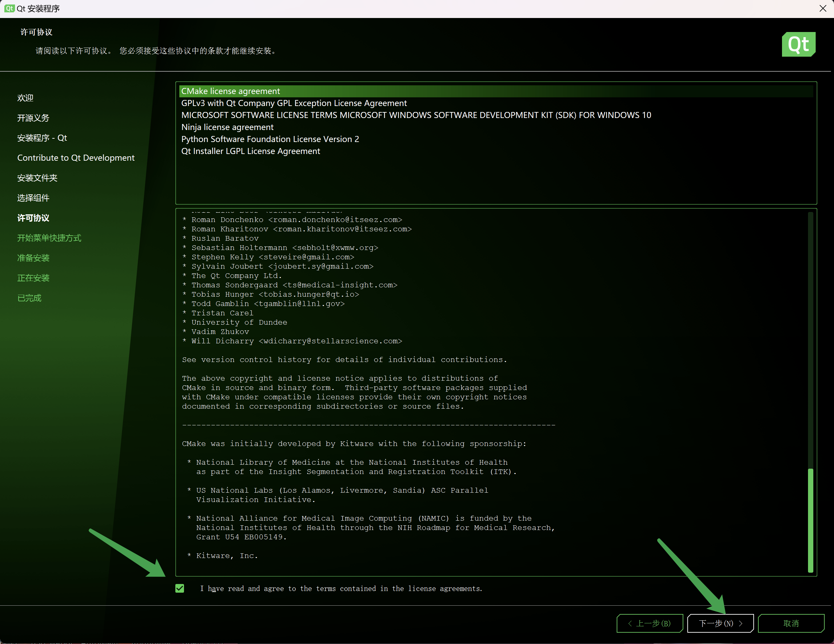Click 安装文件夹 step in sidebar
This screenshot has height=644, width=834.
click(x=37, y=178)
